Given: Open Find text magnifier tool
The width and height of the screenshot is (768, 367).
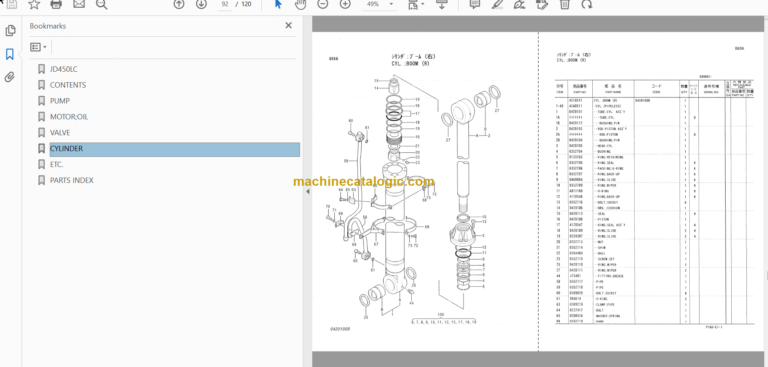Looking at the screenshot, I should 101,4.
